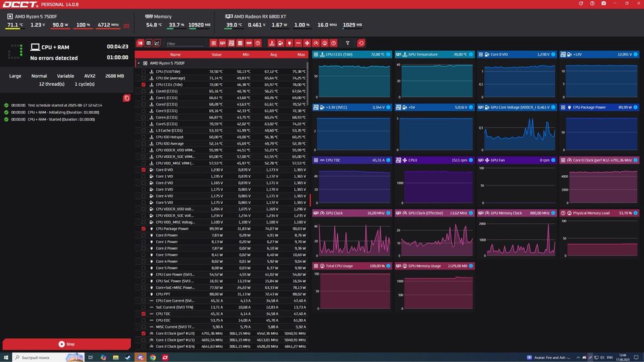Click the sensor filter text field

(x=184, y=43)
